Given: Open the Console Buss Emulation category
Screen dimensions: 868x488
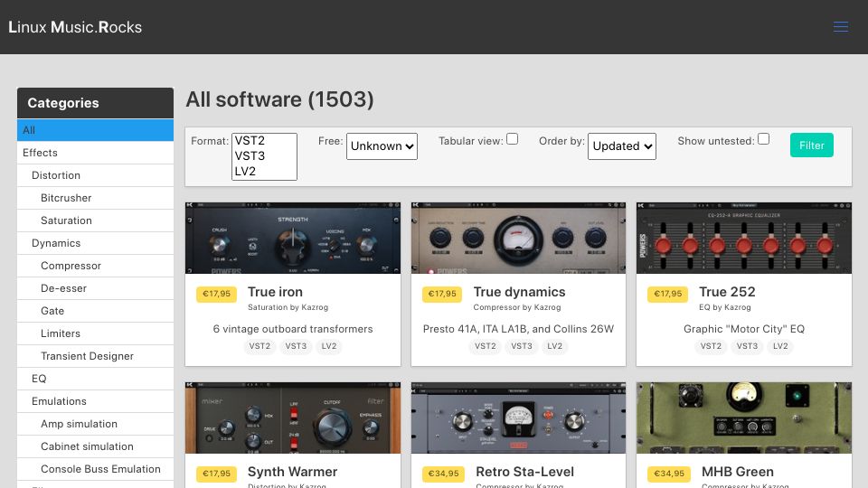Looking at the screenshot, I should [95, 469].
